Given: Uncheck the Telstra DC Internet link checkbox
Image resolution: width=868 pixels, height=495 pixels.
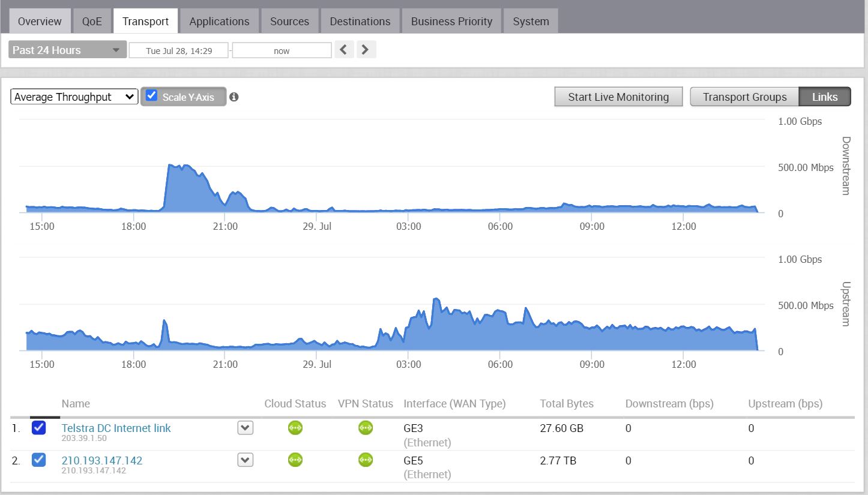Looking at the screenshot, I should click(38, 428).
